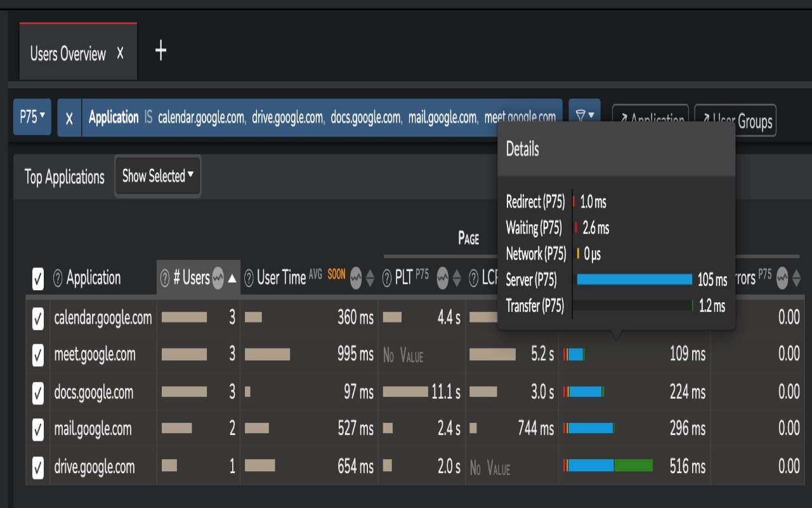This screenshot has width=812, height=508.
Task: Sort by # Users ascending arrow
Action: 232,278
